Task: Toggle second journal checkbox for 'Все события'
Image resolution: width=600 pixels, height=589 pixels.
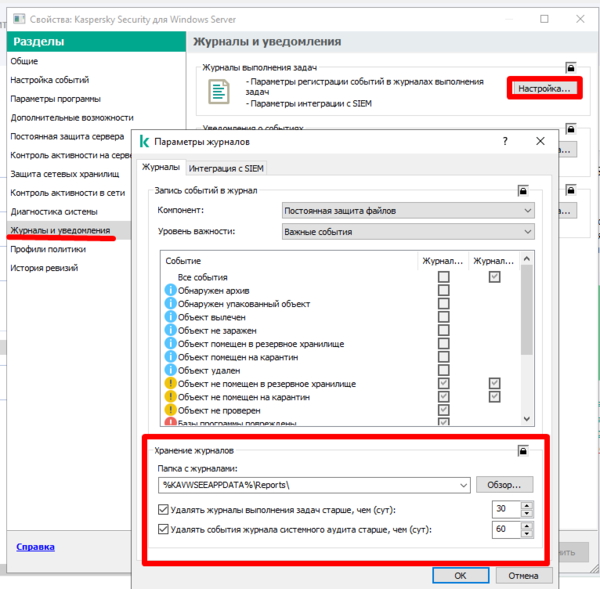Action: click(494, 277)
